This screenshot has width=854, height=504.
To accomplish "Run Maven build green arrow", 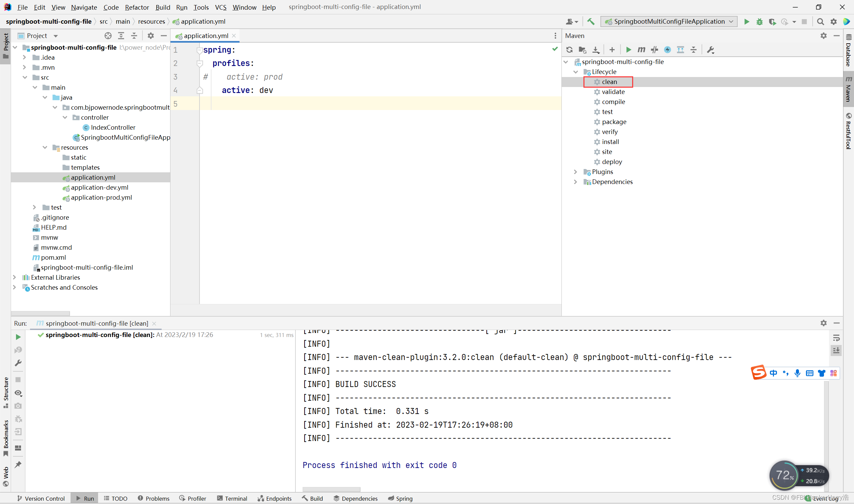I will [x=628, y=50].
